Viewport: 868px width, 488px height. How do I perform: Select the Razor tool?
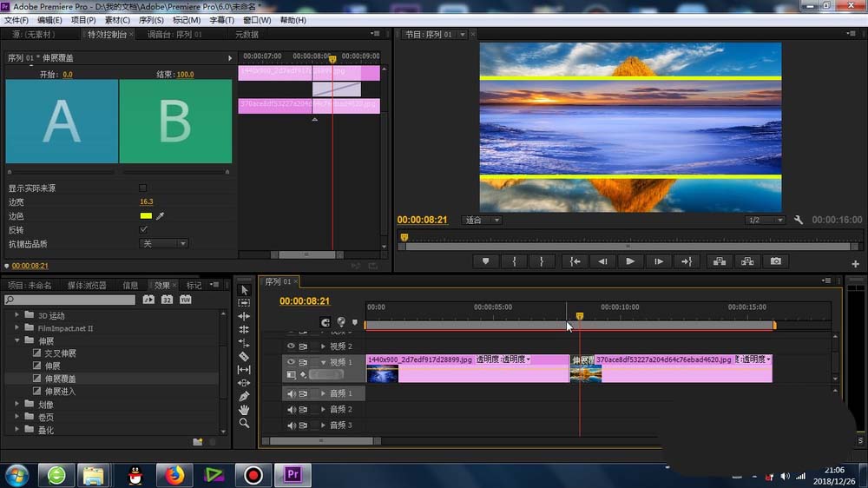pos(244,356)
